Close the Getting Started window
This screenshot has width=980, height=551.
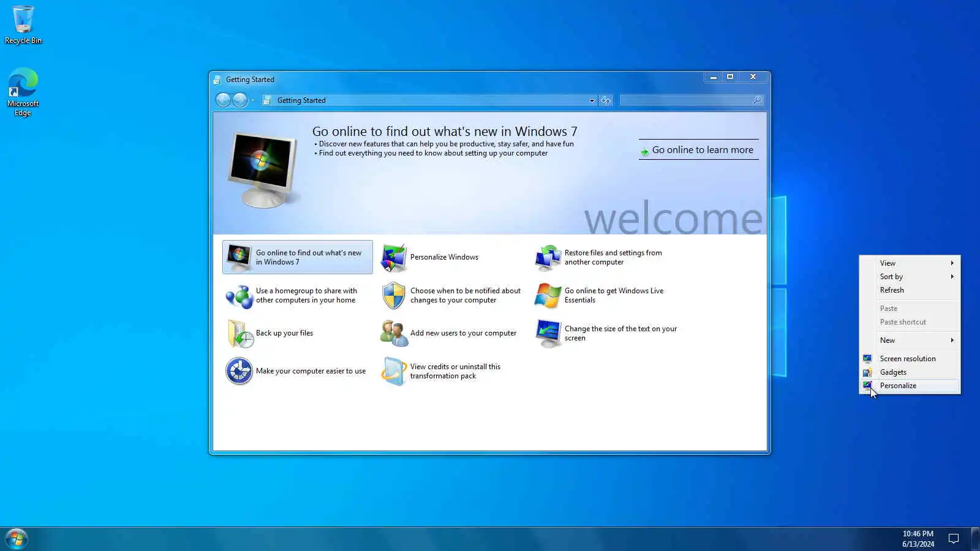pos(753,77)
